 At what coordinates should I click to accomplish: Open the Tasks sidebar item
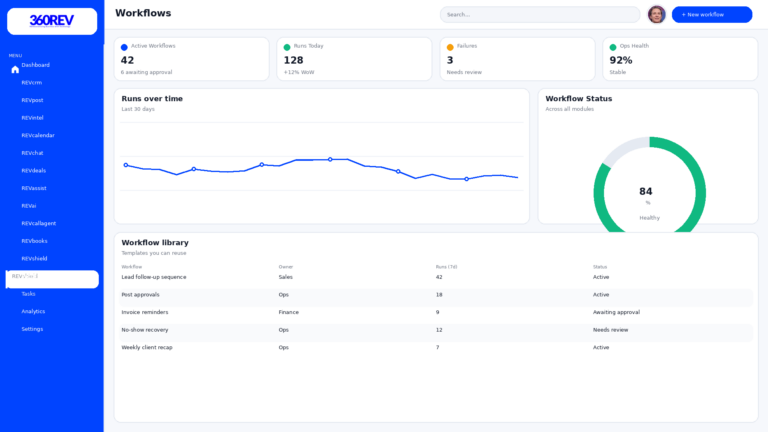click(28, 294)
